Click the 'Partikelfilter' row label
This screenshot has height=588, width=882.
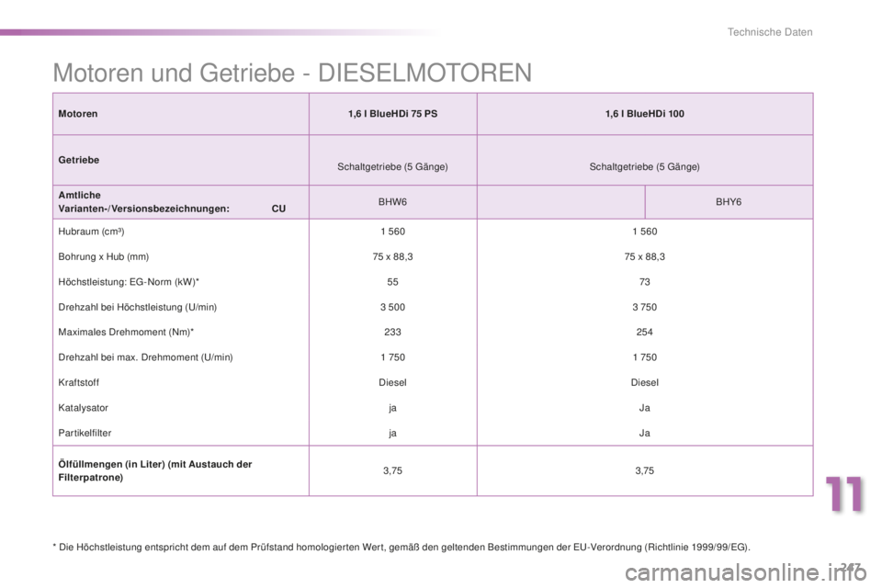coord(85,434)
